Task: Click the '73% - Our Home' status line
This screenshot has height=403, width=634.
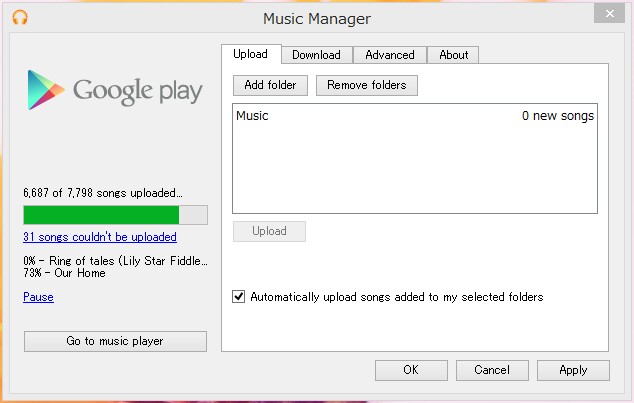Action: (x=64, y=273)
